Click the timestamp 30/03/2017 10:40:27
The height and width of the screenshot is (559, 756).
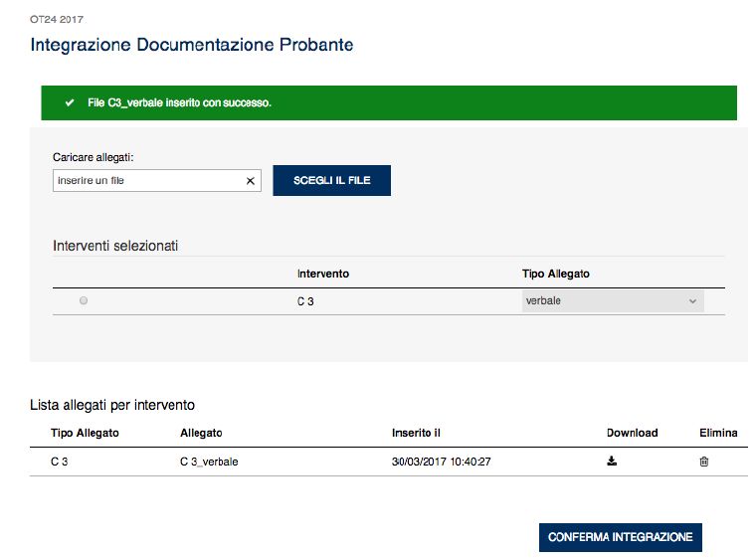[x=442, y=462]
